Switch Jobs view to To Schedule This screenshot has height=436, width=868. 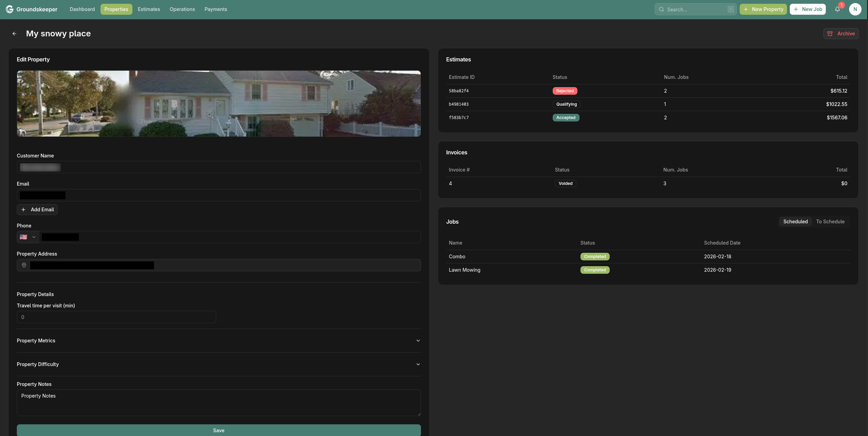(830, 222)
